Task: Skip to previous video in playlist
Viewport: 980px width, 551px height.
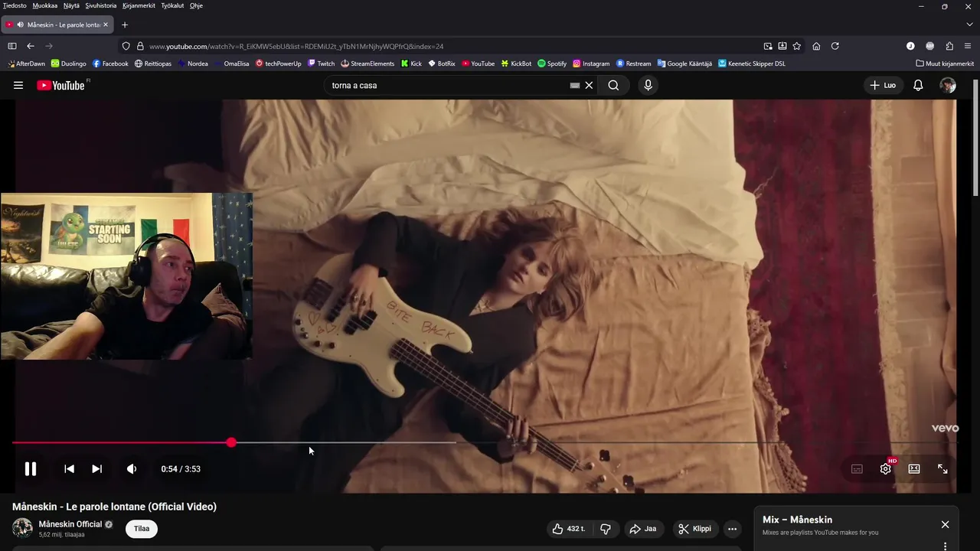Action: pos(69,469)
